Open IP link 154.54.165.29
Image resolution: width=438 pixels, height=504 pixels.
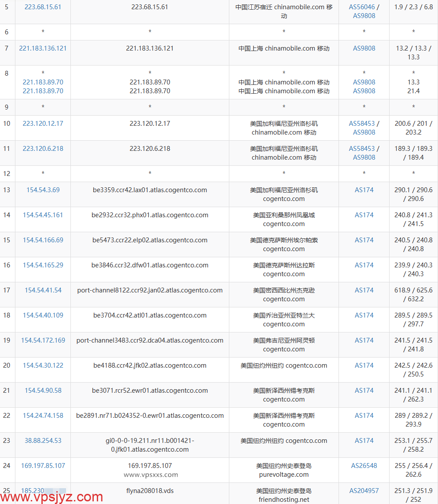(x=43, y=265)
